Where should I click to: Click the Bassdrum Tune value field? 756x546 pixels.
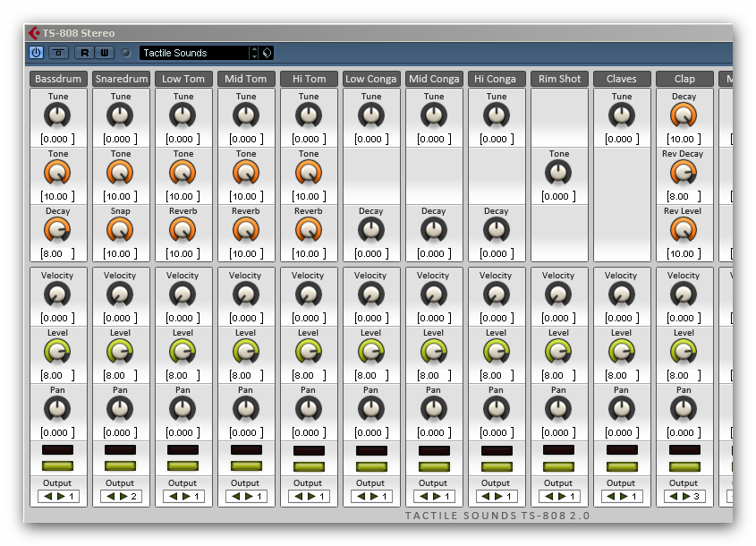[57, 140]
